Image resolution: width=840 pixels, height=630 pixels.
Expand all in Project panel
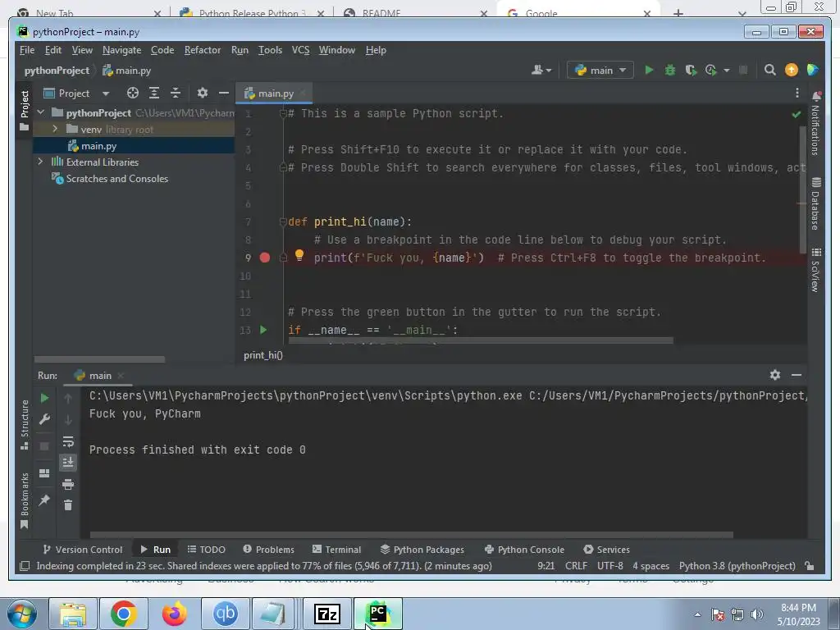(154, 94)
